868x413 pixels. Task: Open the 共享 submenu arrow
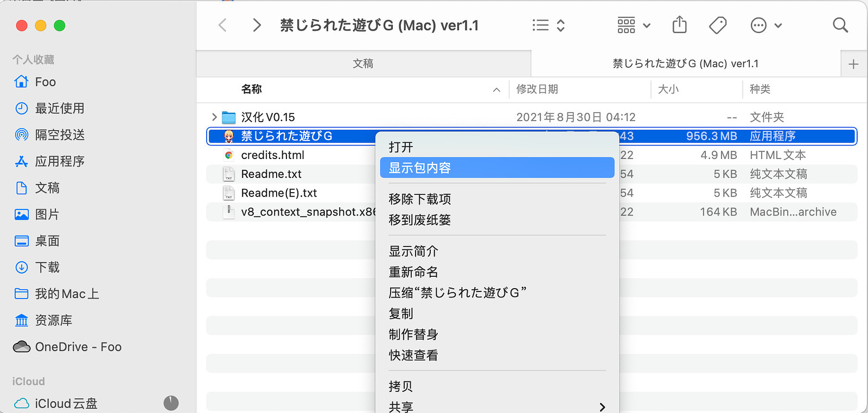pyautogui.click(x=602, y=407)
